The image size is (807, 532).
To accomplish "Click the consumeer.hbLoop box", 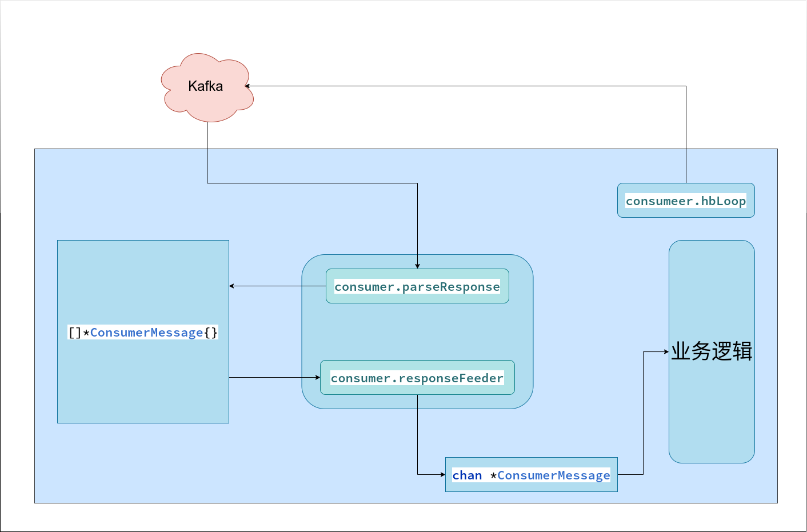I will tap(686, 201).
